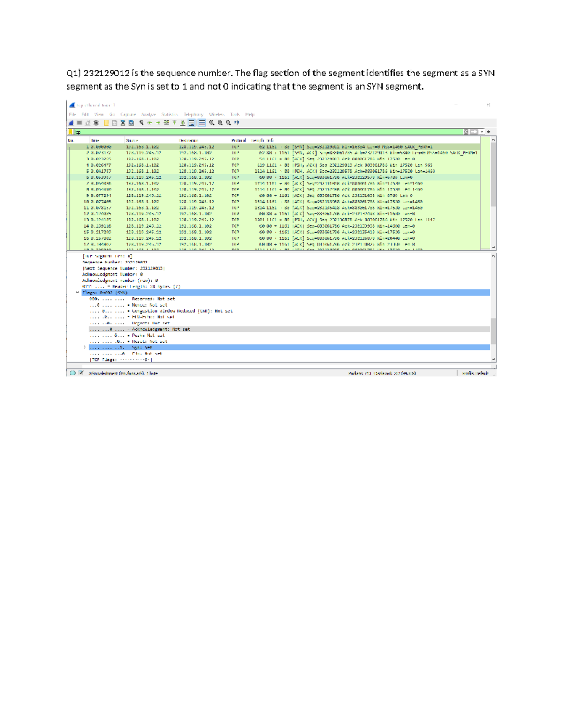563x728 pixels.
Task: Open the Capture menu
Action: click(128, 114)
